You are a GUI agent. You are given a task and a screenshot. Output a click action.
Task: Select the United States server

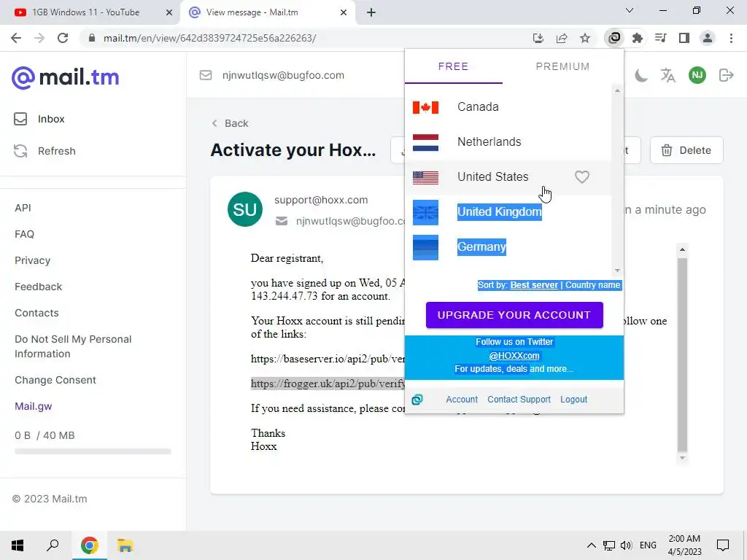(508, 176)
